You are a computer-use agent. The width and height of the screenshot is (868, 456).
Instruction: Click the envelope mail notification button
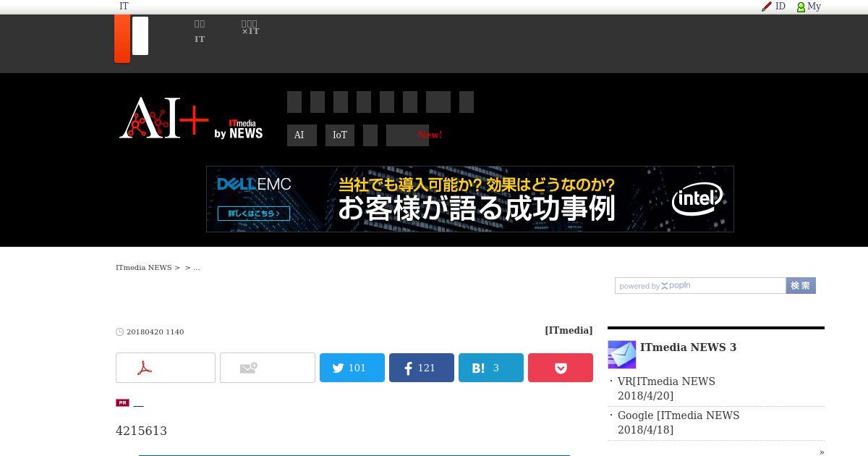(x=268, y=368)
